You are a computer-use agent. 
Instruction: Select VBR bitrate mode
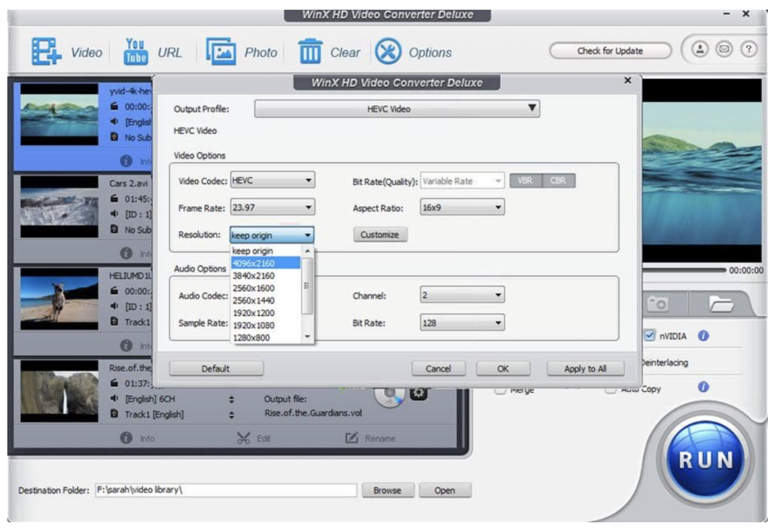(526, 180)
